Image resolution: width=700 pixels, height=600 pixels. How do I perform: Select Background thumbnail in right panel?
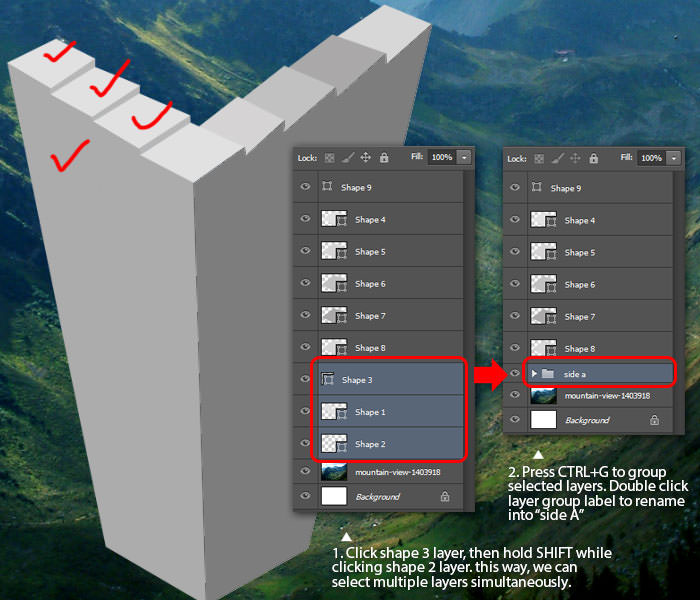tap(543, 420)
